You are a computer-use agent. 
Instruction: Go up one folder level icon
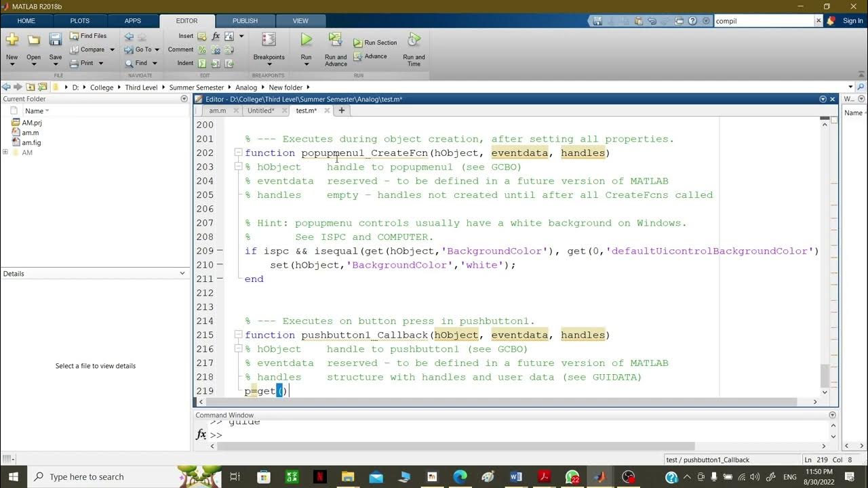[x=31, y=87]
